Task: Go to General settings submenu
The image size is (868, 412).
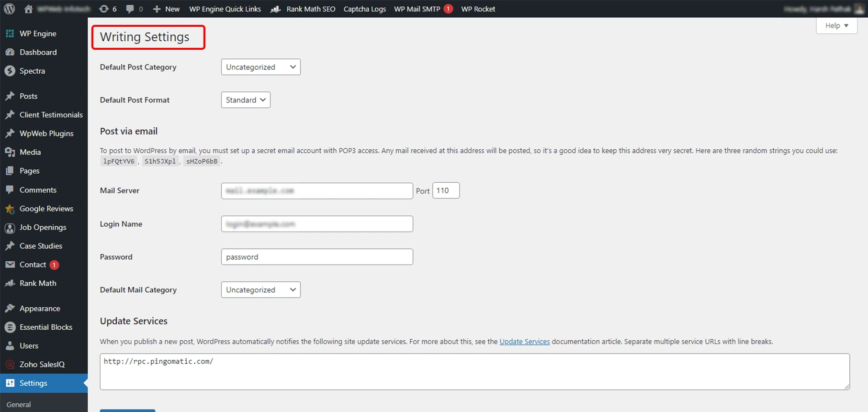Action: [x=19, y=404]
